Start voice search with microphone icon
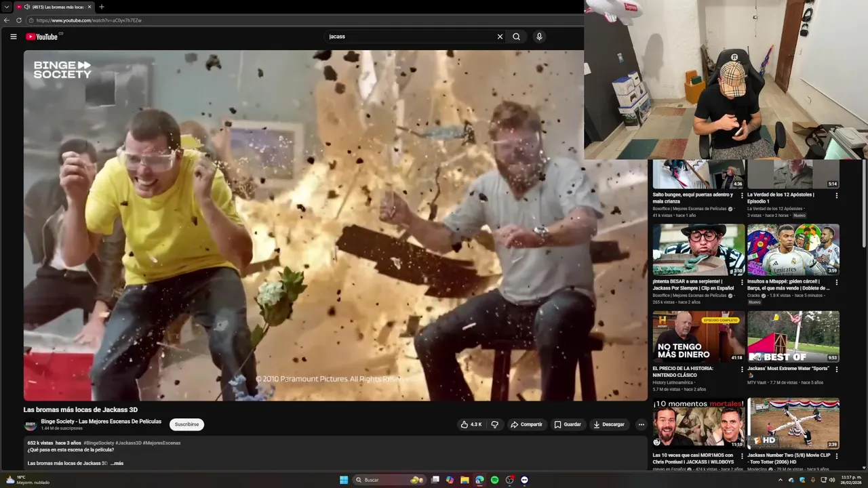868x488 pixels. (x=539, y=37)
